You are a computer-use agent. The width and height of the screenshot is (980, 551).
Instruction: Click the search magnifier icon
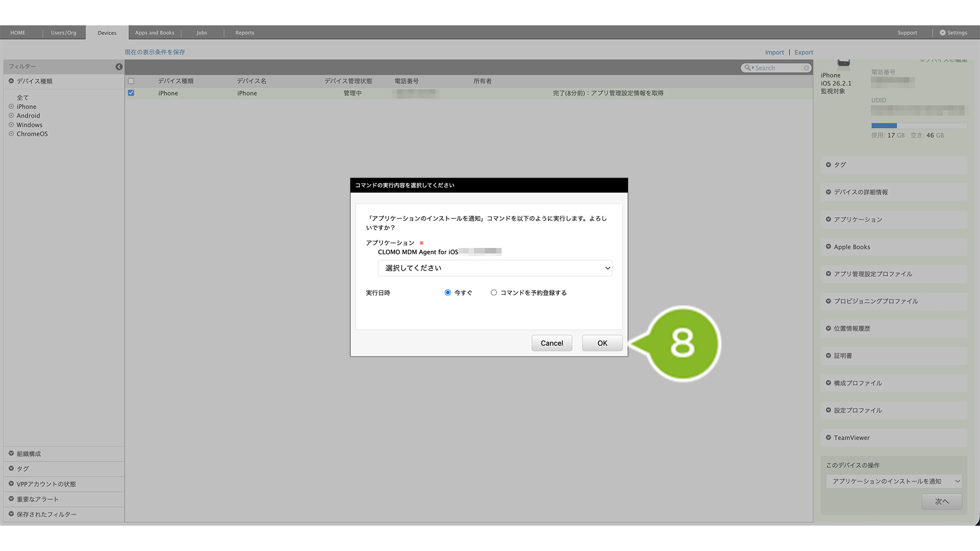point(747,68)
